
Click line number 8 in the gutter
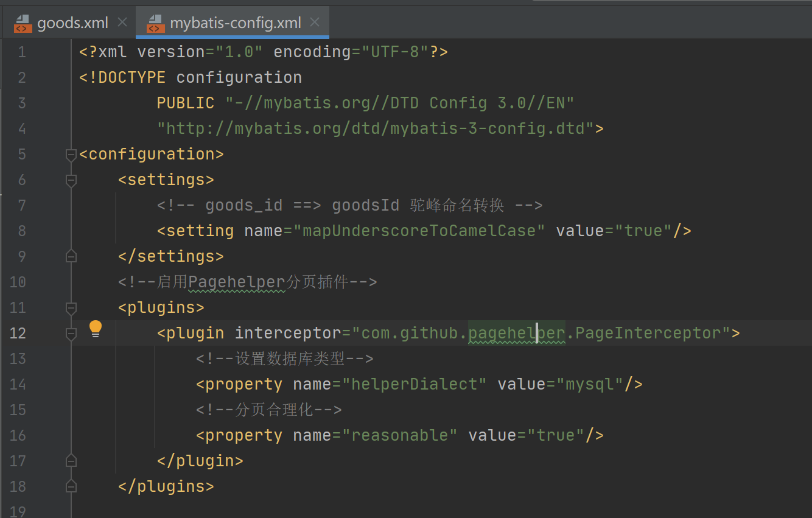coord(22,231)
